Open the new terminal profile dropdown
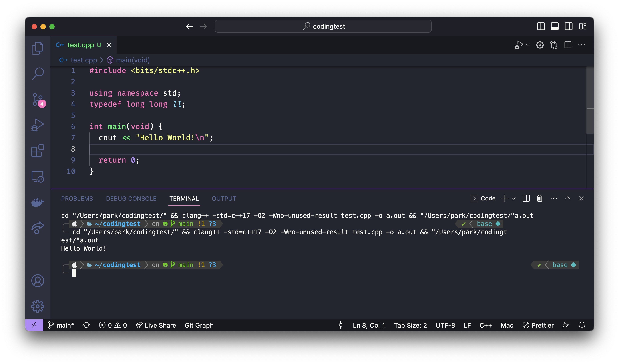Image resolution: width=619 pixels, height=364 pixels. click(x=514, y=198)
